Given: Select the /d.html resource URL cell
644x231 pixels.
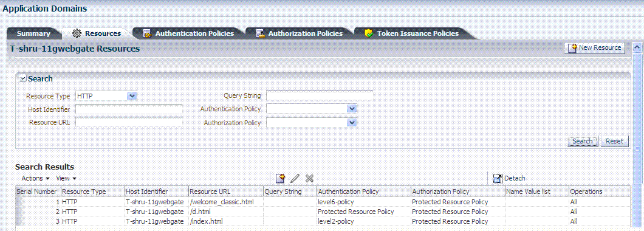Looking at the screenshot, I should pyautogui.click(x=226, y=212).
